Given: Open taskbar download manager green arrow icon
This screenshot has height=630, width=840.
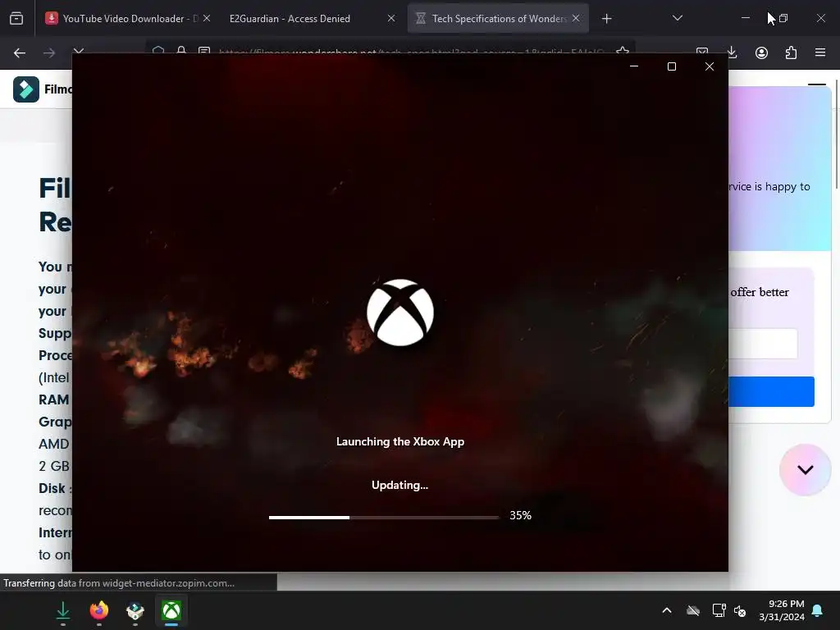Looking at the screenshot, I should click(x=63, y=610).
